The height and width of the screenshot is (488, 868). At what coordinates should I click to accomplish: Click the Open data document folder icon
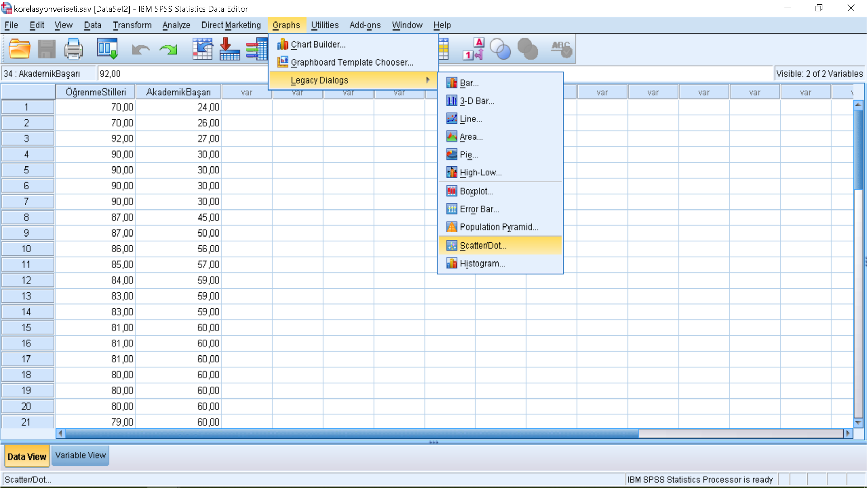[19, 49]
